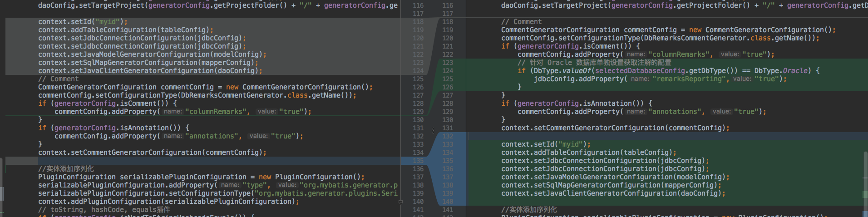The image size is (868, 217).
Task: Click "new PluginConfiguration()" line in left pane
Action: tap(201, 177)
